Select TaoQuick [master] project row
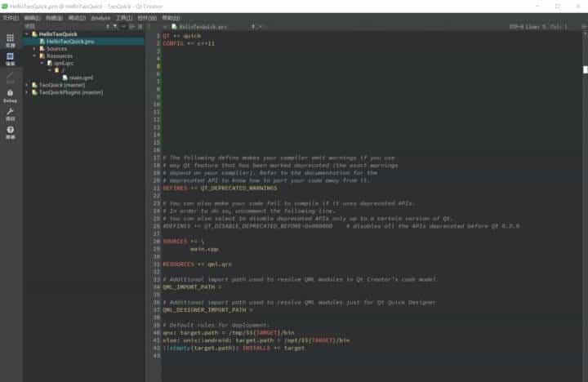 pos(83,85)
